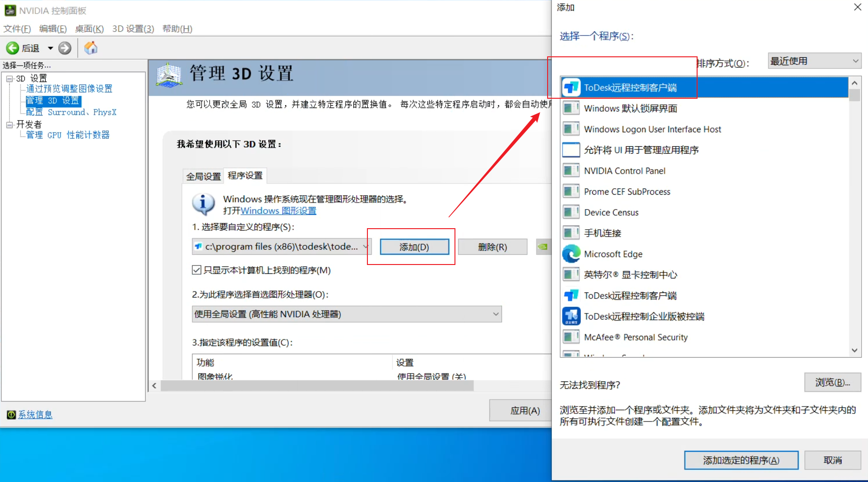Open the 首选图形处理器 dropdown
This screenshot has width=868, height=482.
pos(346,314)
